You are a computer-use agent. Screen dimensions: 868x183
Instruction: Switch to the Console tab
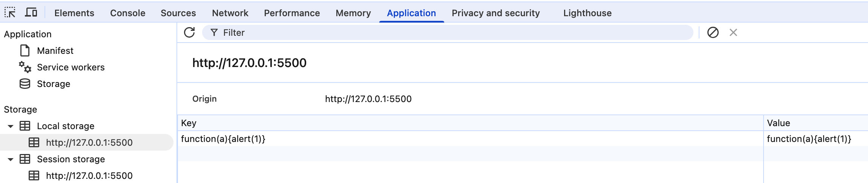(x=127, y=13)
